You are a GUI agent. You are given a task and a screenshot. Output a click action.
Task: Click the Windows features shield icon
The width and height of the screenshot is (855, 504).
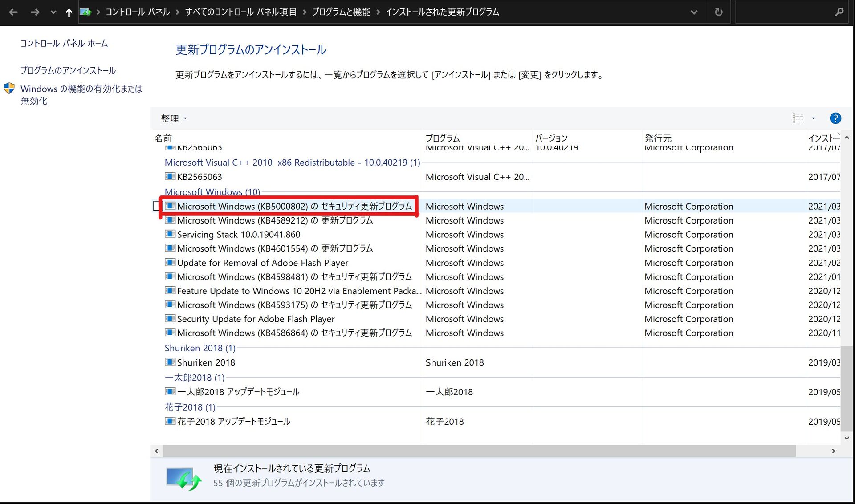(9, 88)
